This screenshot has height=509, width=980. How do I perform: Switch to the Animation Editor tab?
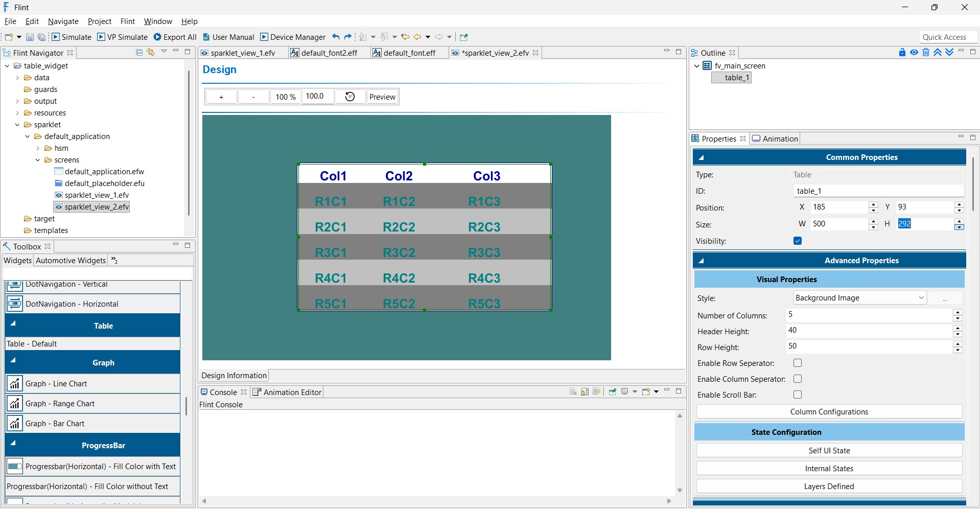288,392
